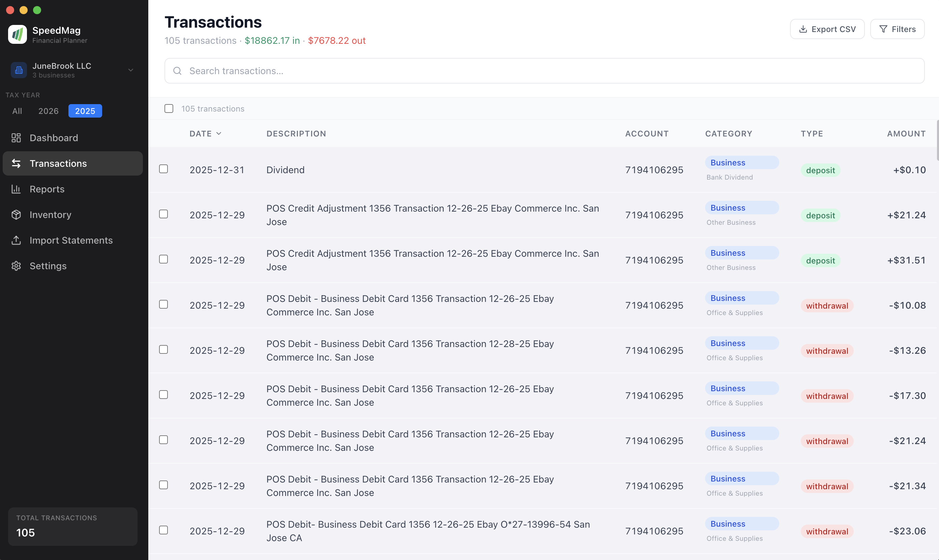939x560 pixels.
Task: Switch to the 2026 tax year
Action: pos(48,111)
